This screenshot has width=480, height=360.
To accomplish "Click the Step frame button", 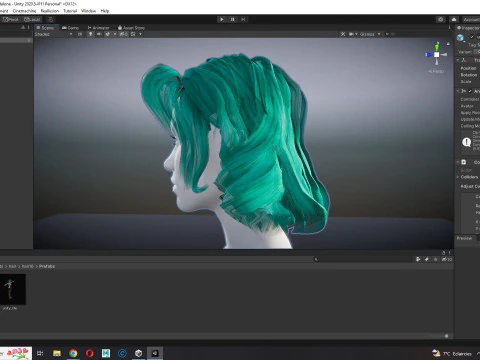I will pyautogui.click(x=243, y=19).
